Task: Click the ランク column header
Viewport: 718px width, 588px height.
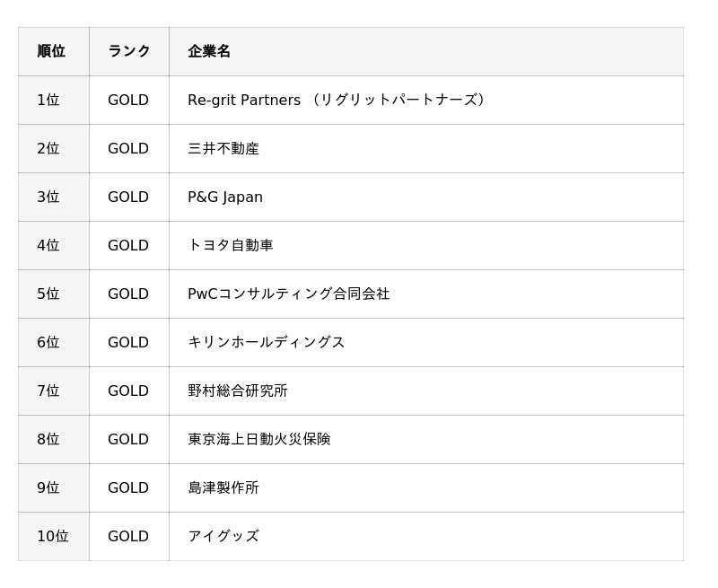Action: (x=129, y=51)
